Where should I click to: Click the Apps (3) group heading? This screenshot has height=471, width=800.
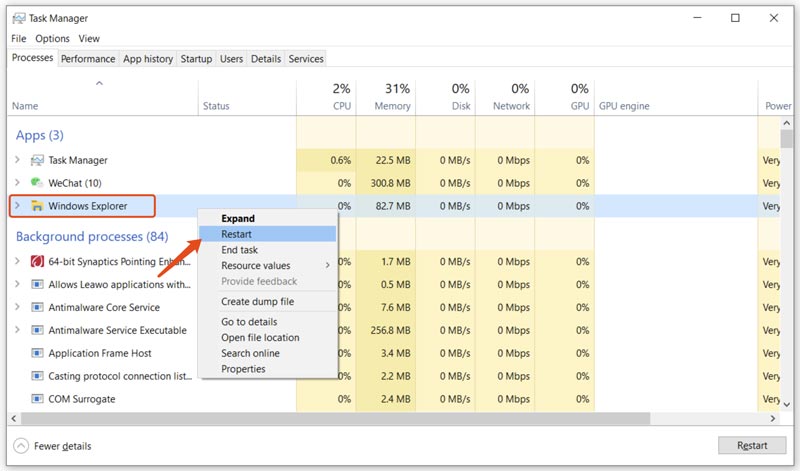(x=39, y=135)
